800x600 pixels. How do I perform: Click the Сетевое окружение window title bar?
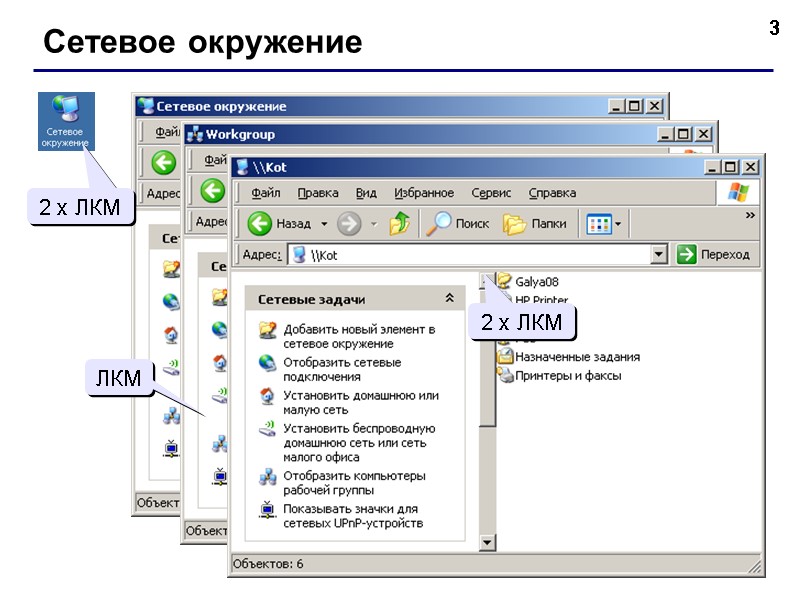(x=372, y=106)
